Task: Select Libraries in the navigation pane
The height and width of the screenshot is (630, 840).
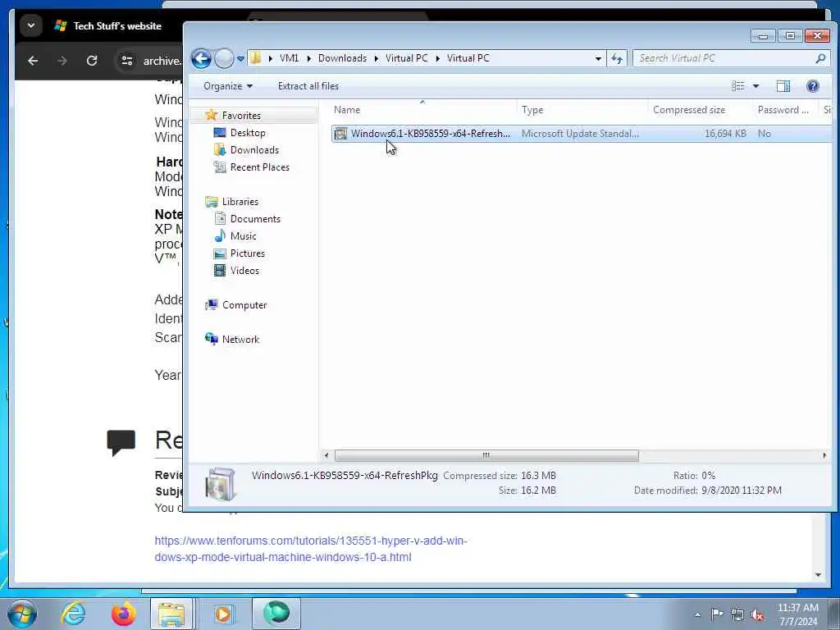Action: [x=240, y=202]
